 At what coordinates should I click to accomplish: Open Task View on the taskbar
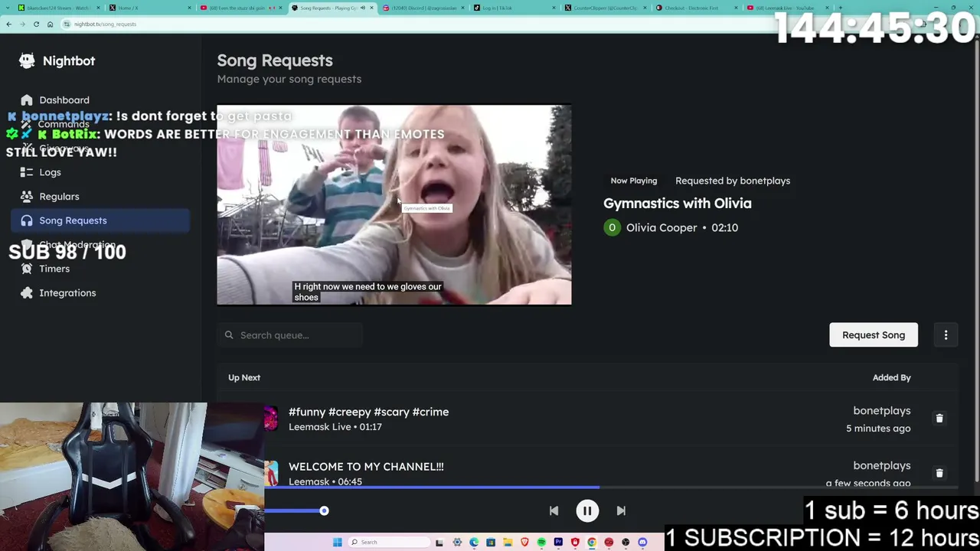pyautogui.click(x=439, y=543)
